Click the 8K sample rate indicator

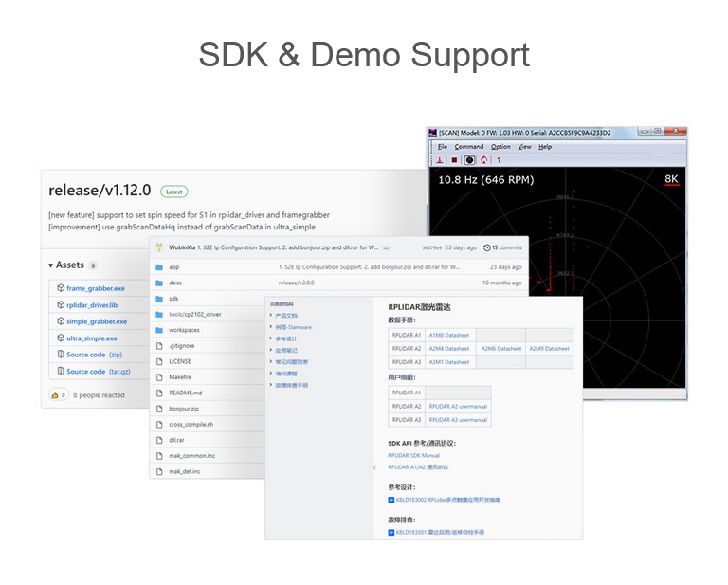pyautogui.click(x=671, y=180)
